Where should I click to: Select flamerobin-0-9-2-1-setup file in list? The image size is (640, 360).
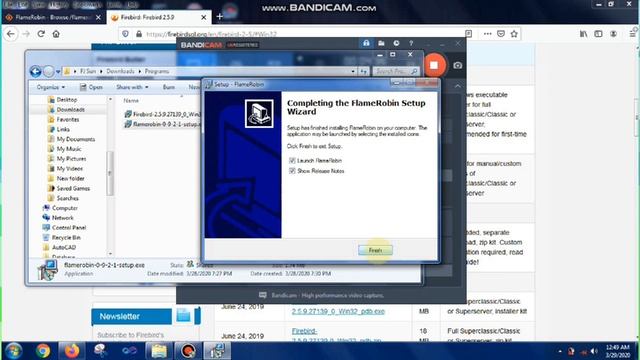163,124
